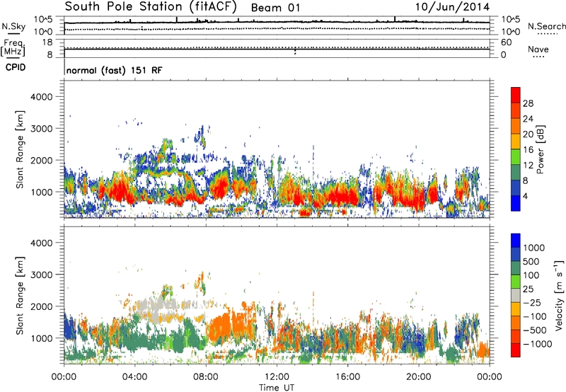The width and height of the screenshot is (566, 392).
Task: Click the gray band in velocity colorbar
Action: coord(516,295)
